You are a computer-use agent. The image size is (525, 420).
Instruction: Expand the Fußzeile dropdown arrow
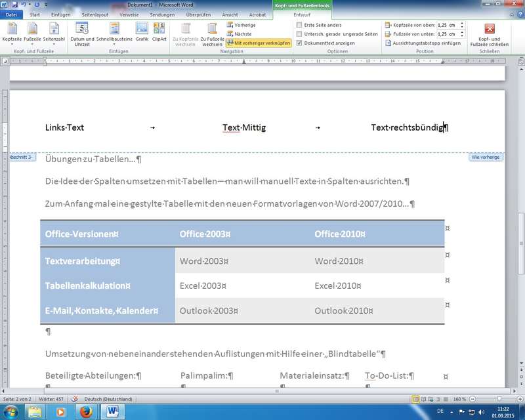[32, 44]
